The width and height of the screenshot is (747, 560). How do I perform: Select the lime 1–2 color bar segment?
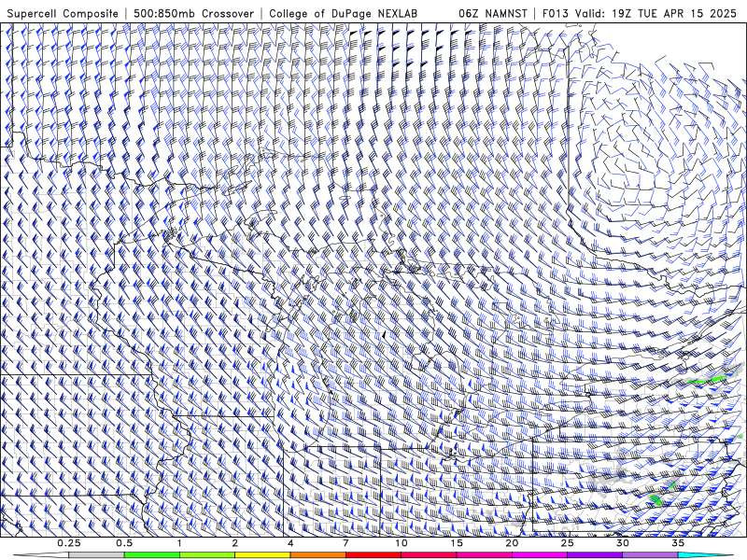click(207, 555)
